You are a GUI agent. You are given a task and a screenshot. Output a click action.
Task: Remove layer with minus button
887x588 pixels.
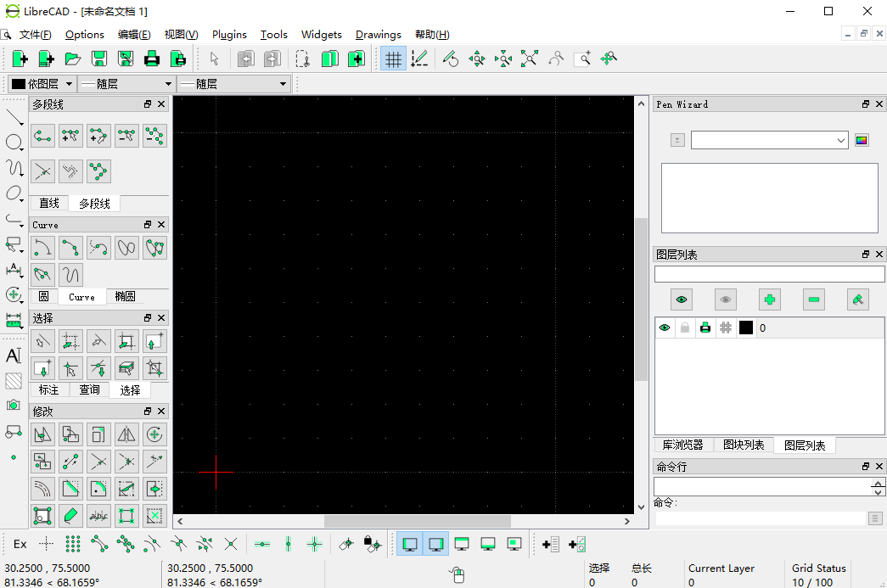click(813, 300)
